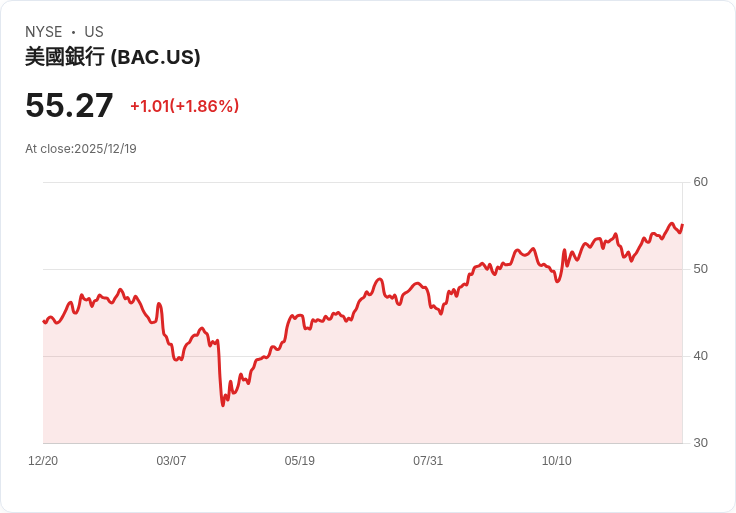Select the 03/07 date on the x-axis
This screenshot has height=513, width=736.
171,461
